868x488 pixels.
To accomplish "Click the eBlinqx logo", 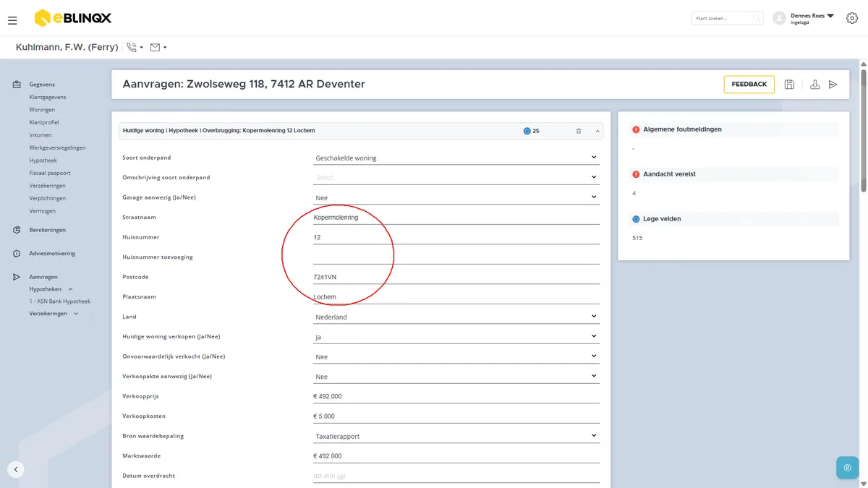I will (x=72, y=18).
